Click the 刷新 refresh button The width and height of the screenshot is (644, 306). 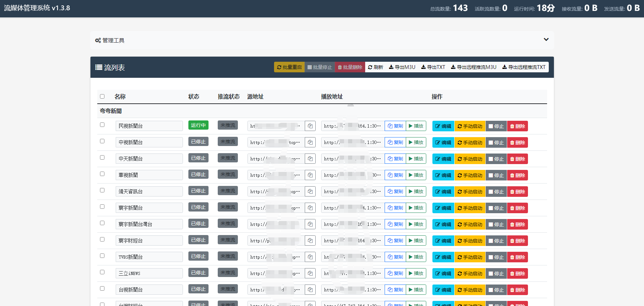375,67
